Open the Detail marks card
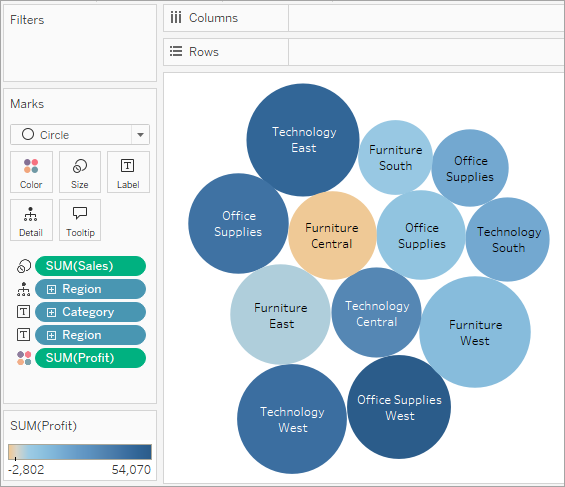 (31, 220)
